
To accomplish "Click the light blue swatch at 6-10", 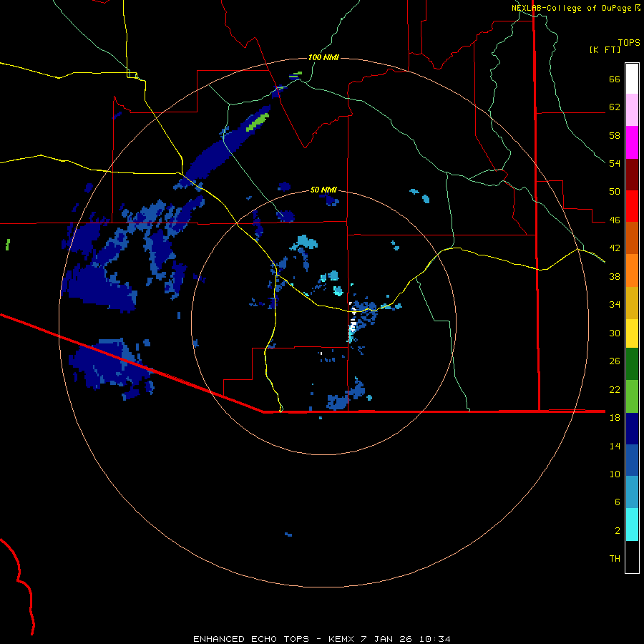I will pyautogui.click(x=632, y=492).
